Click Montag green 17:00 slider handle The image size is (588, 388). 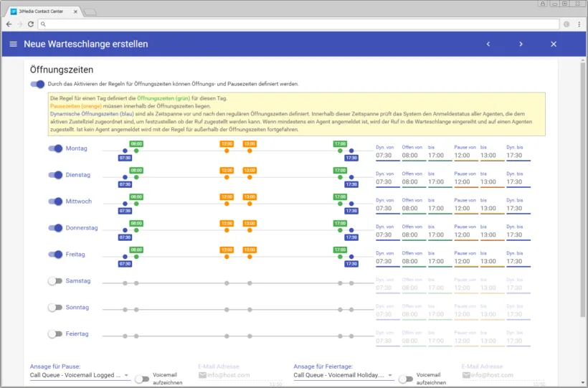340,151
